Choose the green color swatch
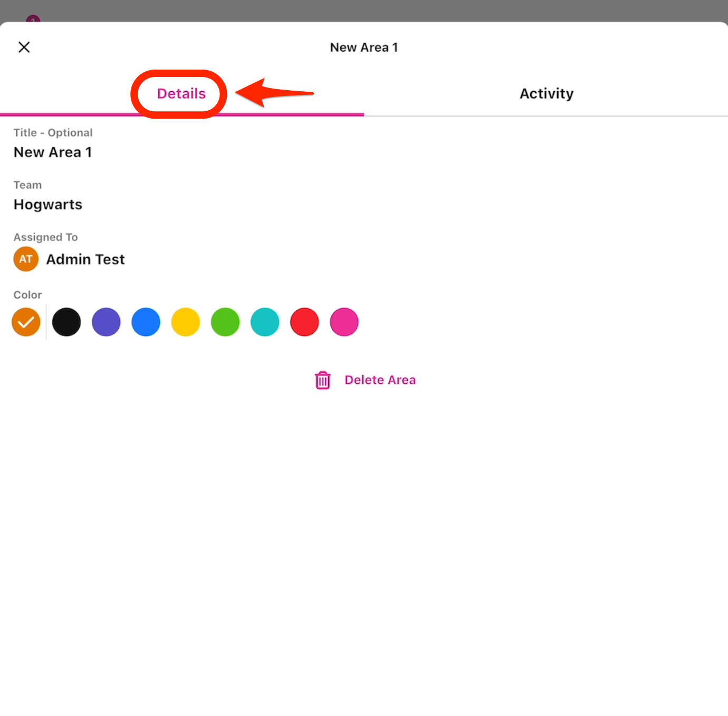This screenshot has height=716, width=728. point(225,322)
